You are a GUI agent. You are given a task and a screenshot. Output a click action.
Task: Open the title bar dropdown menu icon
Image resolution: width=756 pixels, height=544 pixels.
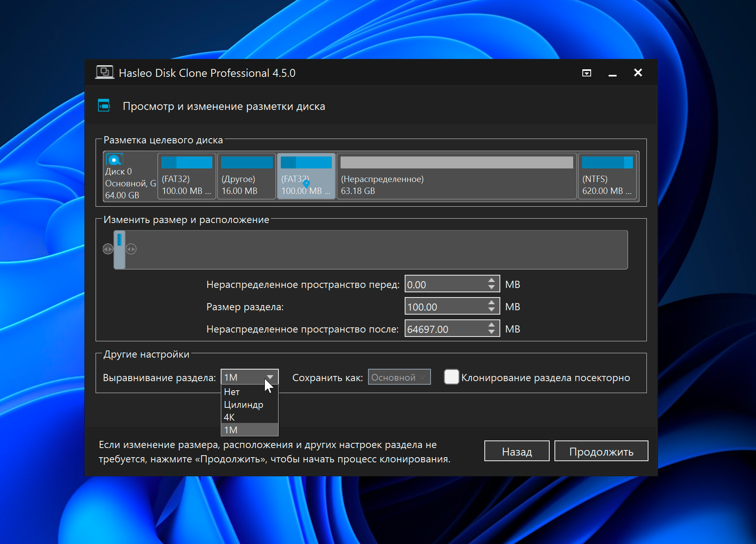coord(587,73)
